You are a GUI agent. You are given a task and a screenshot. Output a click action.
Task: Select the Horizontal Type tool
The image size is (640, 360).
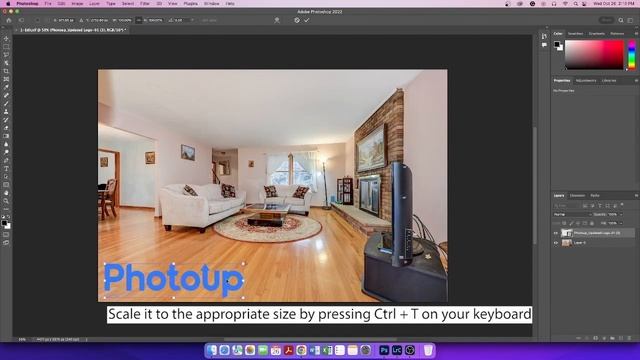(6, 169)
